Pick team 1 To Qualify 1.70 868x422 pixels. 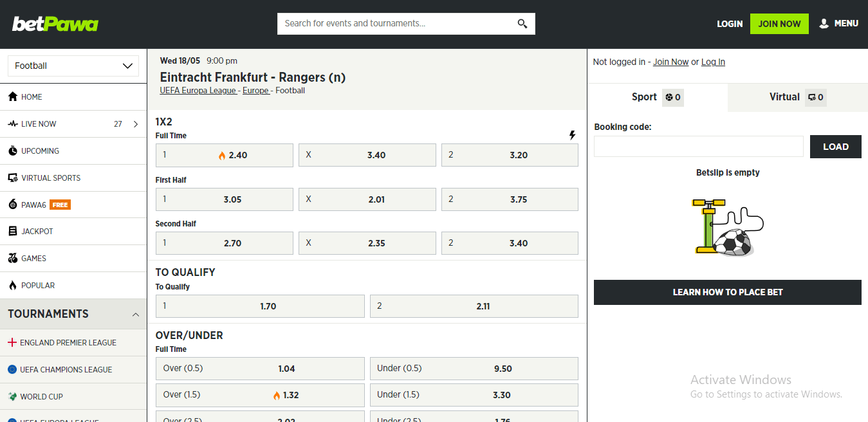coord(260,306)
